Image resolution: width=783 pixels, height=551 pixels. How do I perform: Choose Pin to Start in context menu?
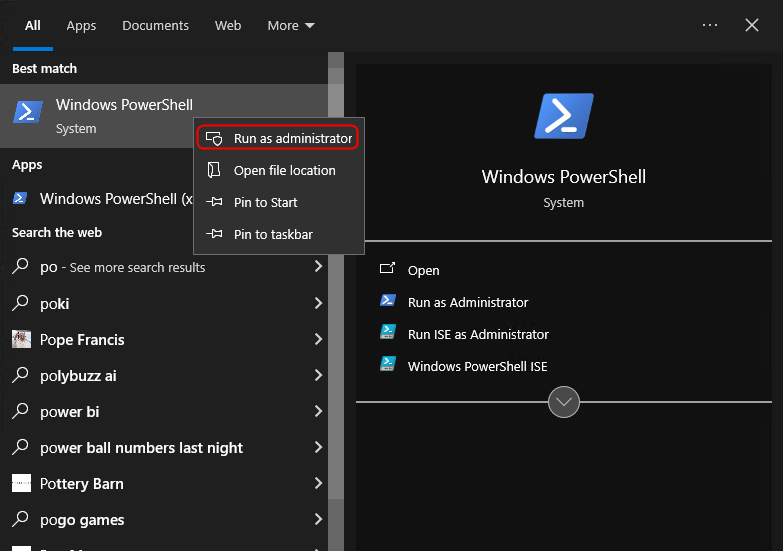coord(265,202)
